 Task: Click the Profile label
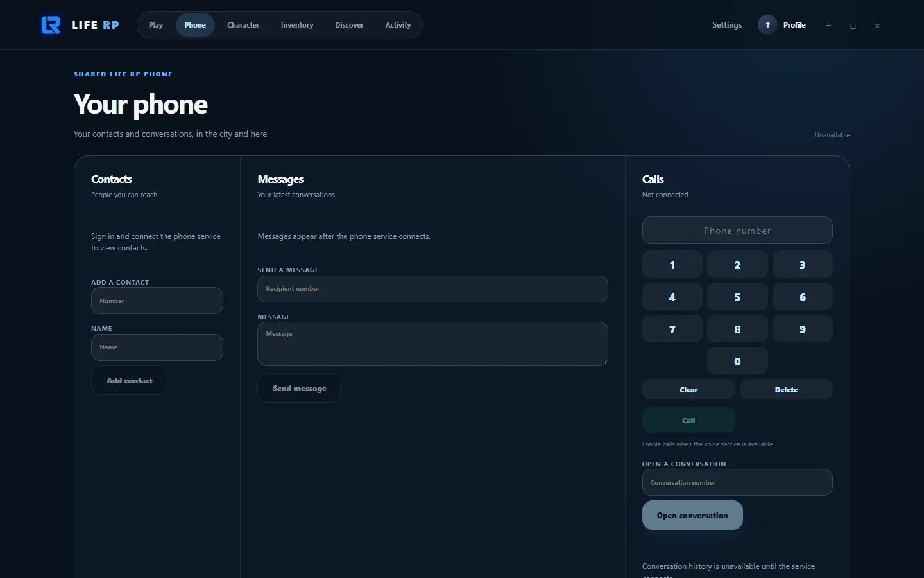pyautogui.click(x=794, y=25)
